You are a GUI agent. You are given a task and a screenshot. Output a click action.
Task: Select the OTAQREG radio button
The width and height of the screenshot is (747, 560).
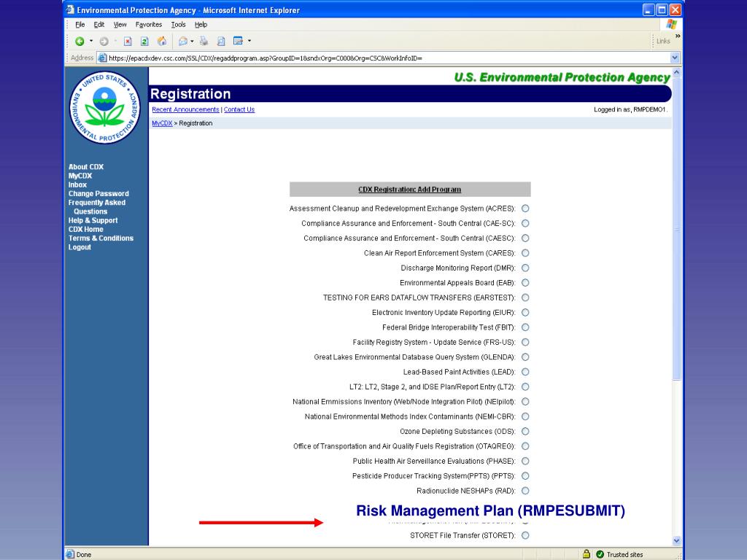tap(525, 447)
